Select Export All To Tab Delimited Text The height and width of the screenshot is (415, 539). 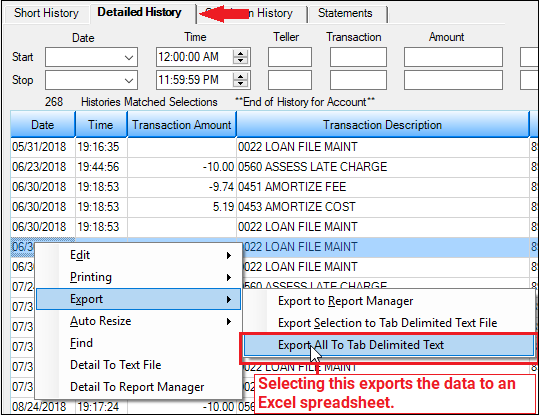pos(388,345)
